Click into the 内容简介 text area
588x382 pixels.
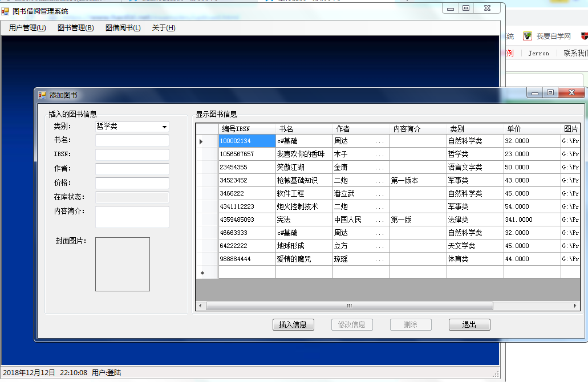tap(132, 217)
